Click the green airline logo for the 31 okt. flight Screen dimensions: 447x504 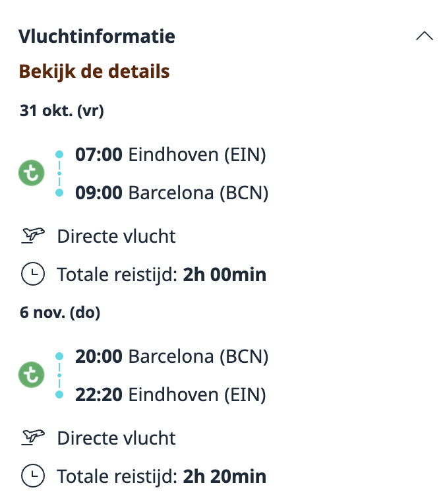[31, 173]
